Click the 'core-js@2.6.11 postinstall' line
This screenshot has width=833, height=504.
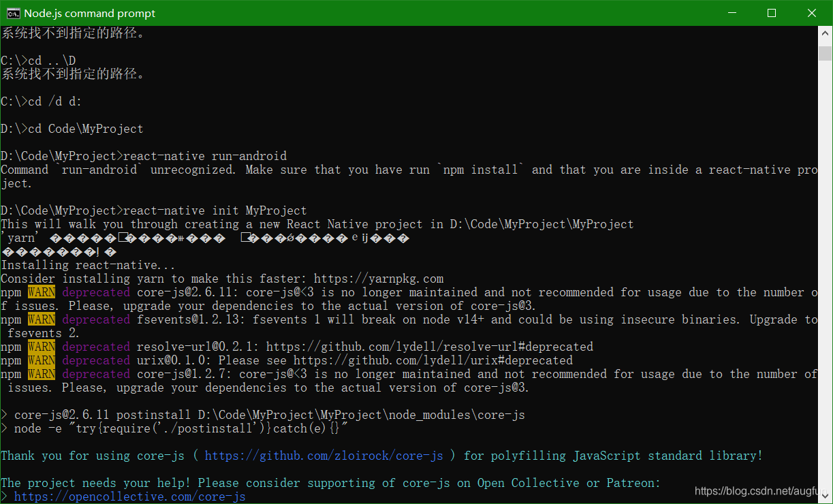click(x=263, y=415)
